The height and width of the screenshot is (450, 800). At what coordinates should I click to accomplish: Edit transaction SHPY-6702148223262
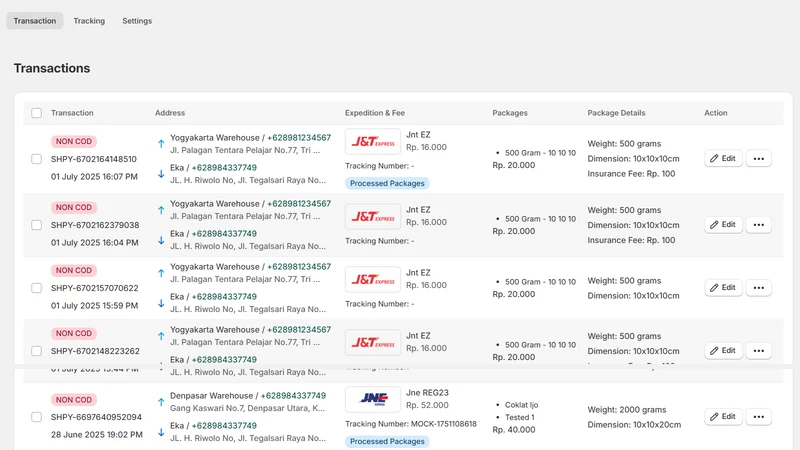point(723,351)
